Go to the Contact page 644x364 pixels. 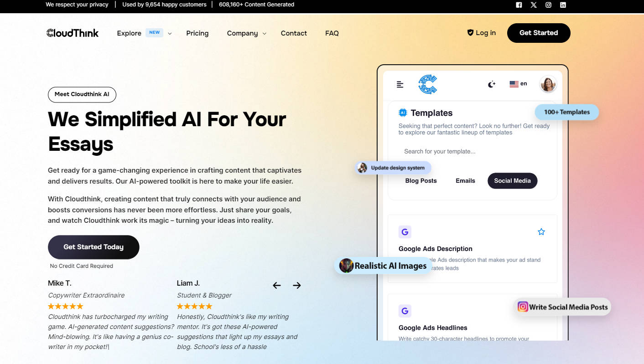[294, 33]
